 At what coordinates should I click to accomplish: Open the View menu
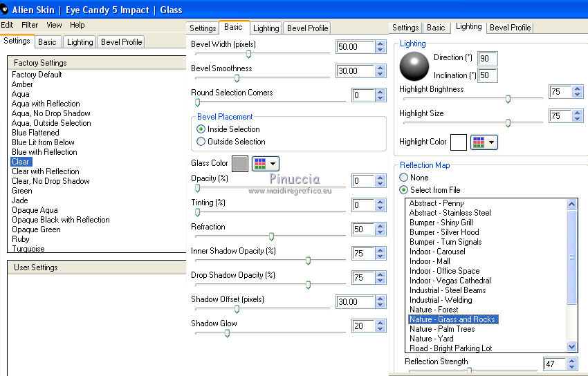[54, 25]
